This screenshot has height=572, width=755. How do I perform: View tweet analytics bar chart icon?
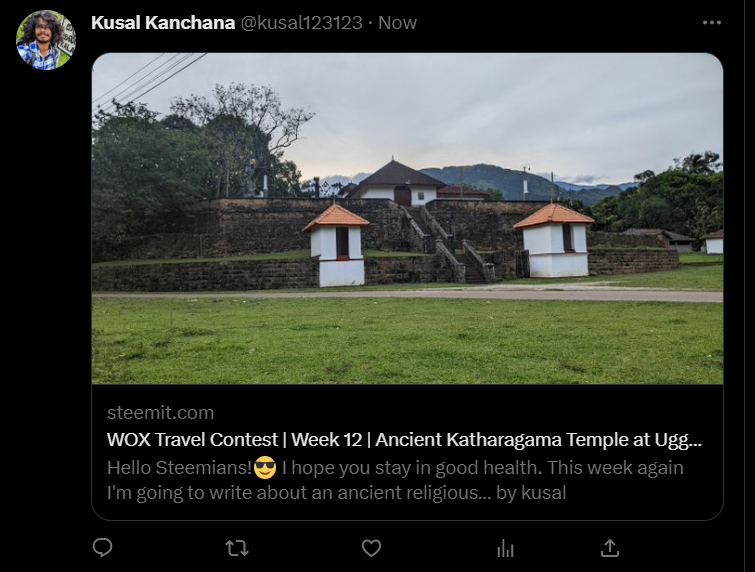(x=505, y=548)
